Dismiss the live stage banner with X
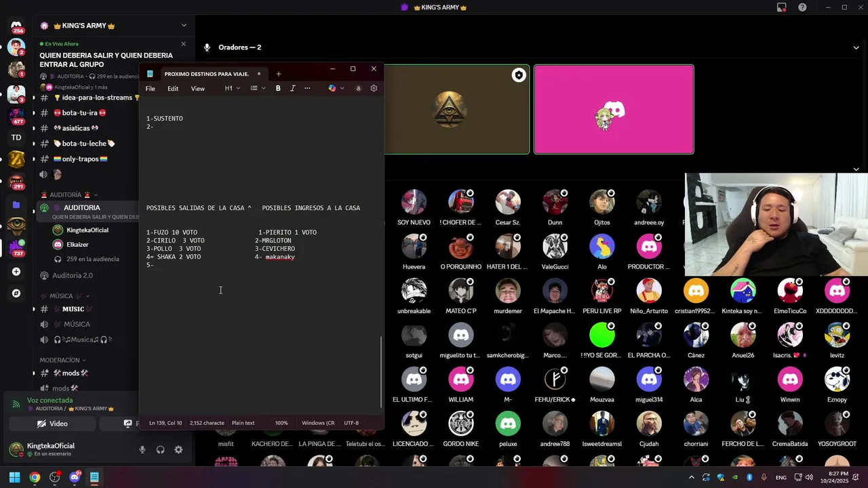 (183, 44)
